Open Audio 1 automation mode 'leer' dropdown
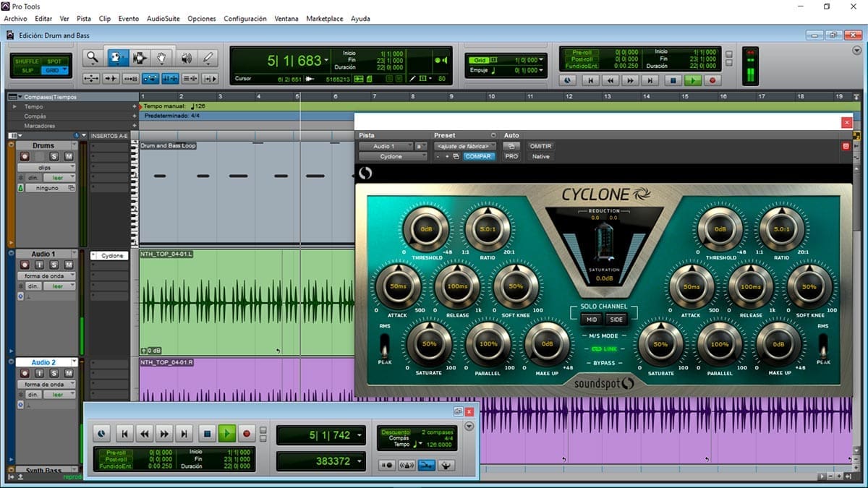The width and height of the screenshot is (868, 488). click(x=59, y=286)
